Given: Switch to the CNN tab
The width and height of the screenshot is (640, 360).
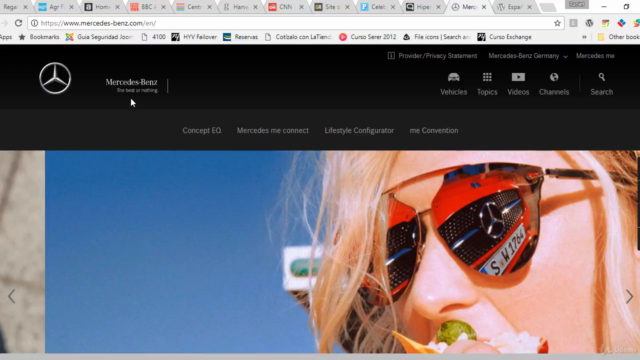Looking at the screenshot, I should (x=285, y=7).
